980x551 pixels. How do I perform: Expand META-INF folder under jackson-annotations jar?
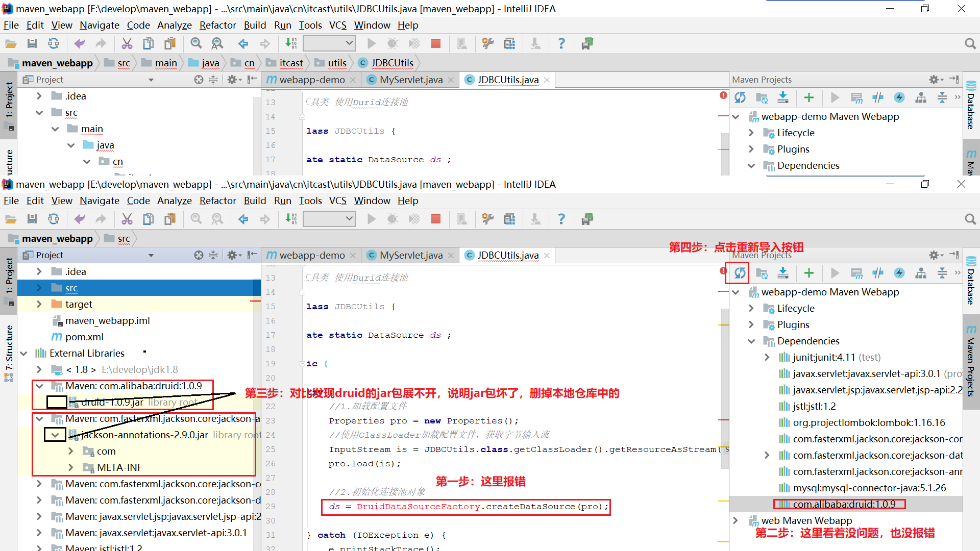[71, 467]
